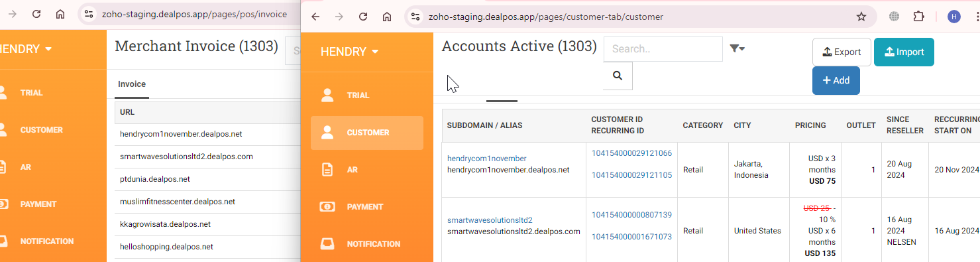This screenshot has width=980, height=262.
Task: Open the Chrome profile avatar H
Action: [x=954, y=17]
